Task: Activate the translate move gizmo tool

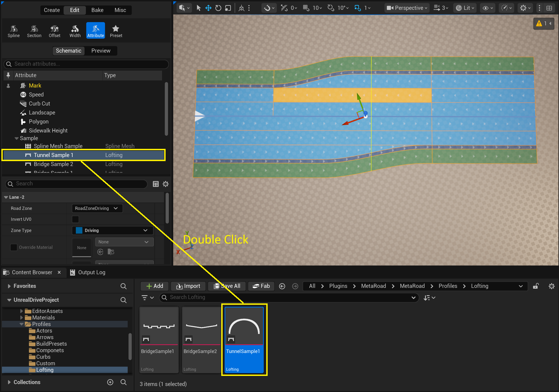Action: pos(208,8)
